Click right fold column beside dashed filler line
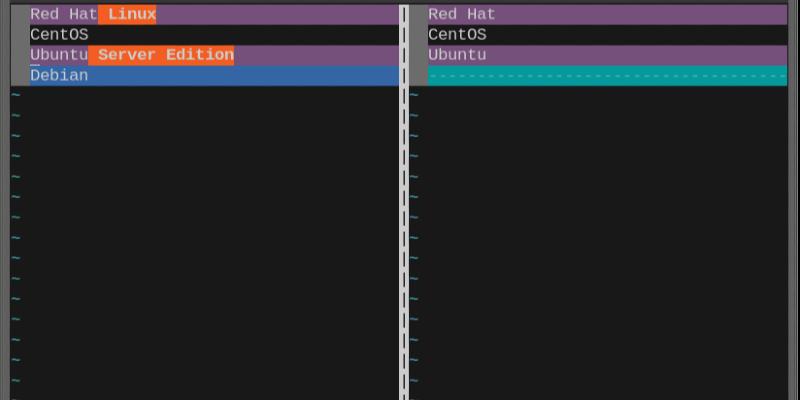This screenshot has height=400, width=800. 418,76
